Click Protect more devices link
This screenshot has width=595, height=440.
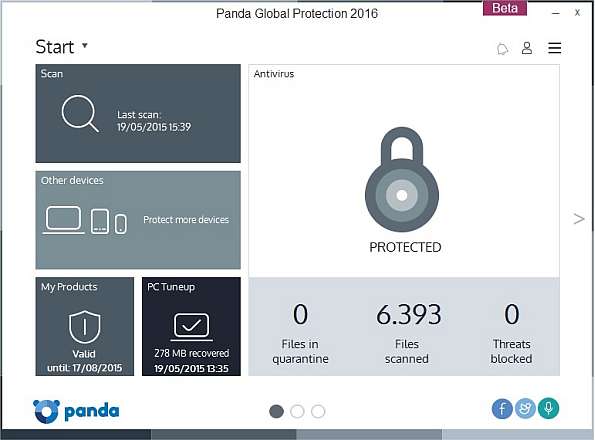(x=186, y=220)
